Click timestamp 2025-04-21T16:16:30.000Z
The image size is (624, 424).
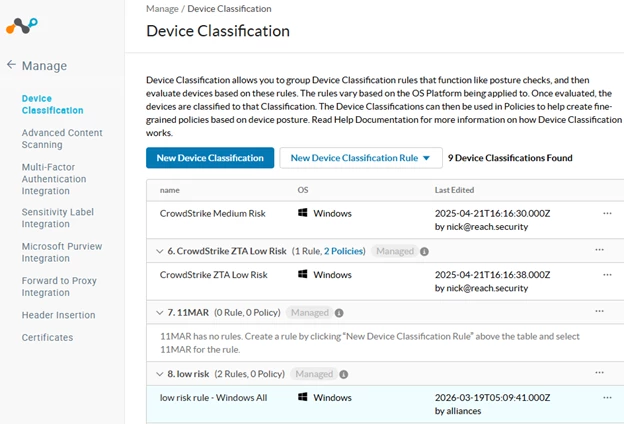pyautogui.click(x=492, y=213)
